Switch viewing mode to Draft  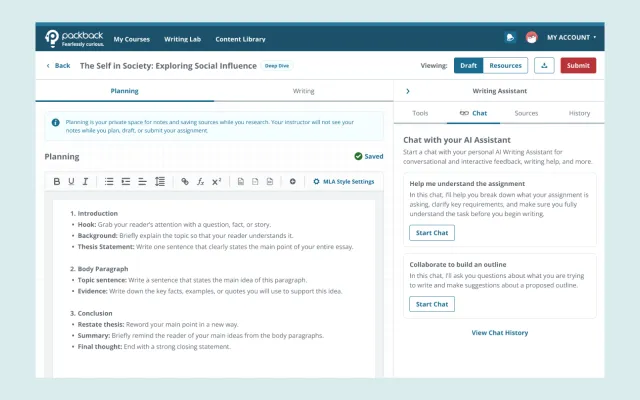467,65
